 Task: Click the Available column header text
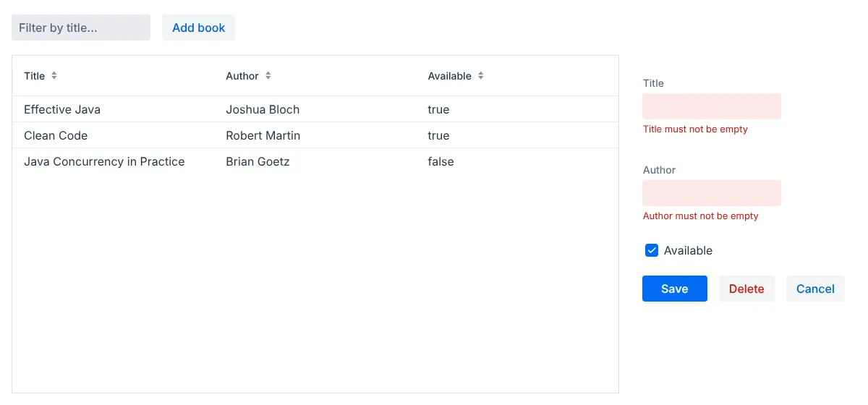449,76
